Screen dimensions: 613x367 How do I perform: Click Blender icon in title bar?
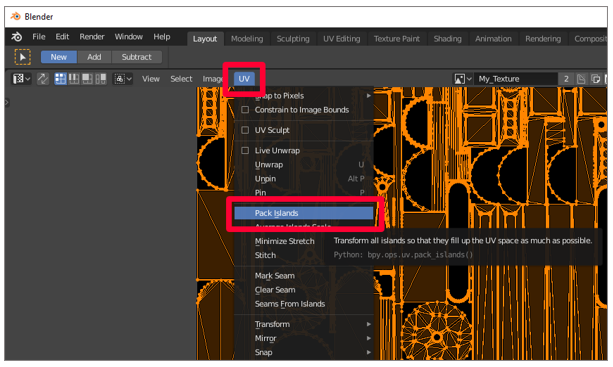(x=16, y=16)
